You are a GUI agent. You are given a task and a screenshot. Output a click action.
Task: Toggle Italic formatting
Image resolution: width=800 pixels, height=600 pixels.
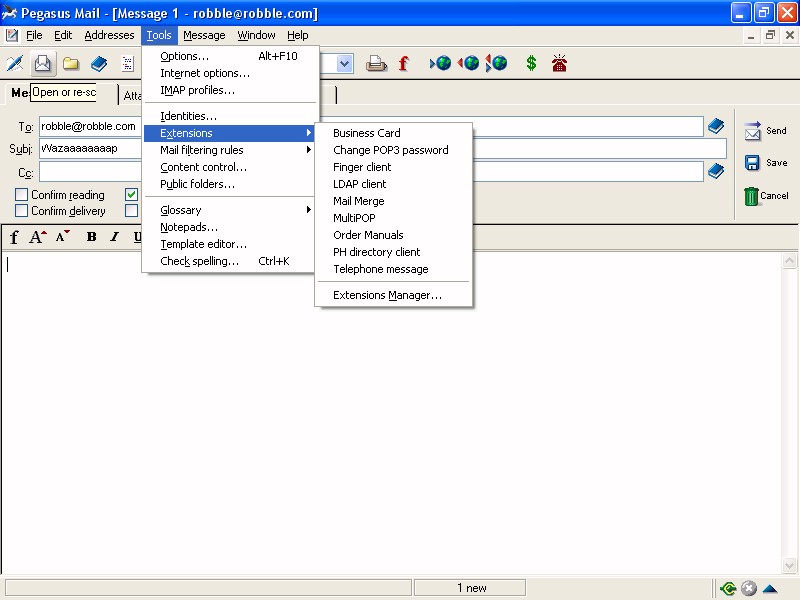[115, 237]
